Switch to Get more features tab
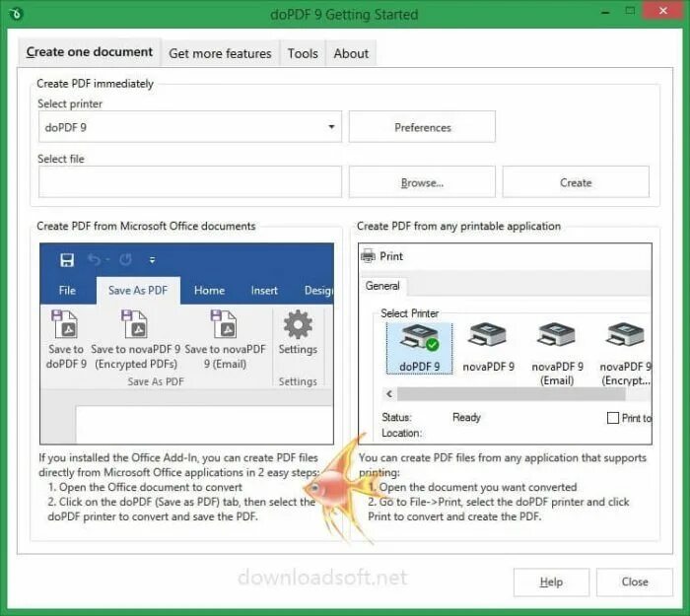 (220, 53)
